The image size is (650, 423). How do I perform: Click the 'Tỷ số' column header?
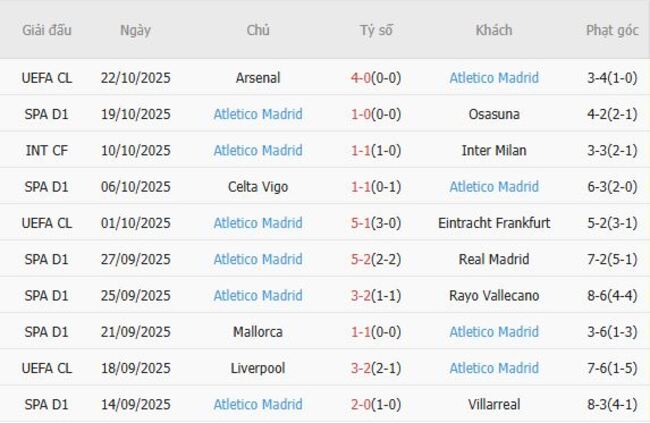[x=377, y=30]
